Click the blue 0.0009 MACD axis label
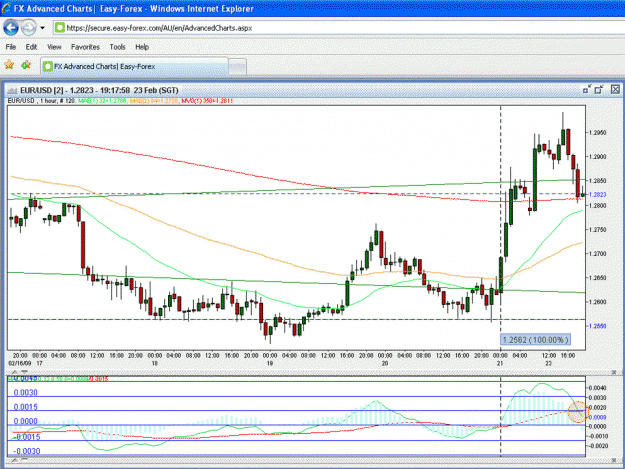Screen dimensions: 625x469 tap(597, 417)
